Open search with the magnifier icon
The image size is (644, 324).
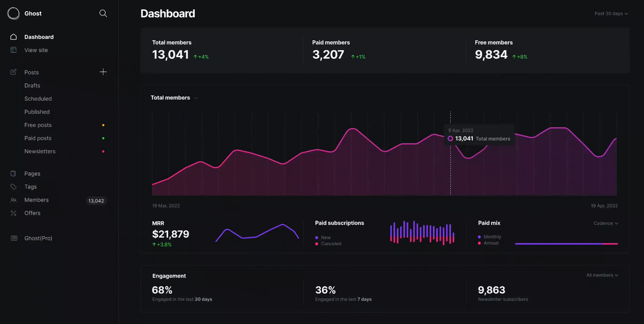103,13
